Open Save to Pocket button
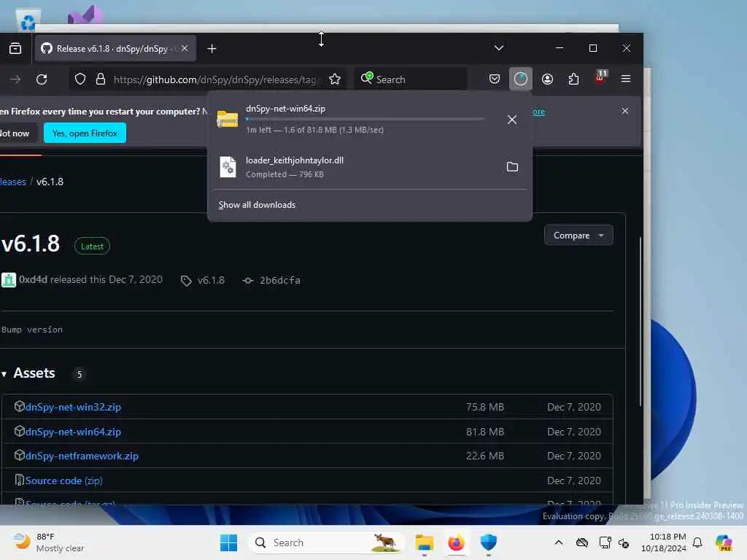The image size is (747, 560). (495, 79)
